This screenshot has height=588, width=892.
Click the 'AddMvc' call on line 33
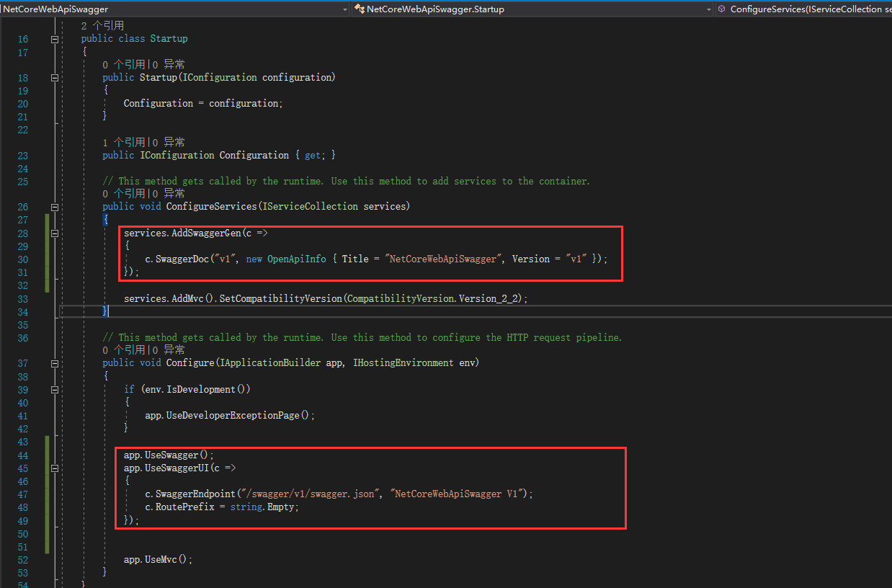click(x=187, y=298)
